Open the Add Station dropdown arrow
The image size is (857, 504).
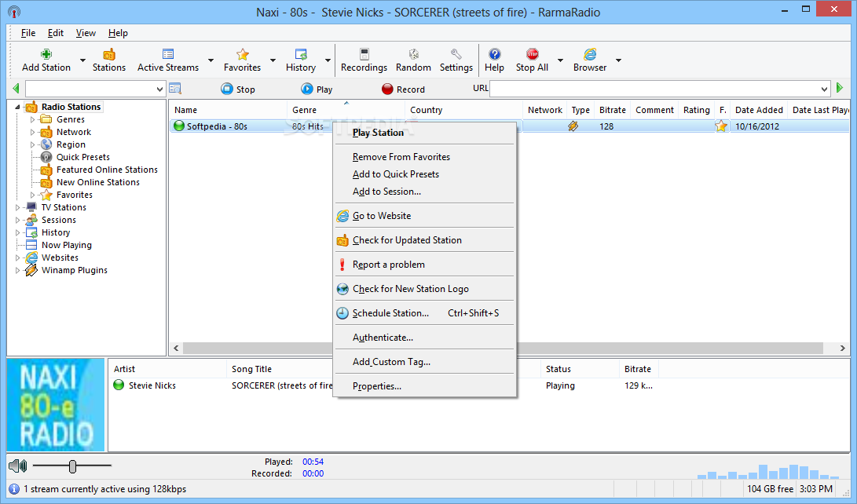82,60
